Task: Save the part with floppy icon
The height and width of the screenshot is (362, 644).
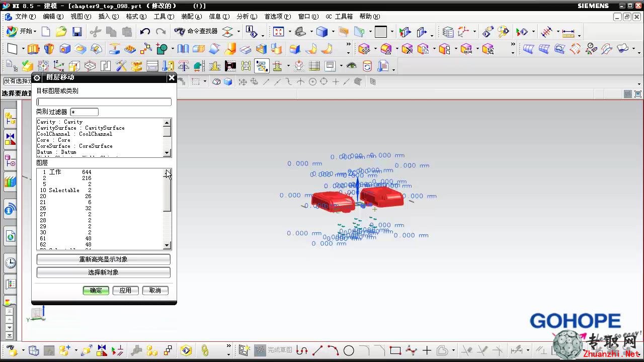Action: point(77,32)
